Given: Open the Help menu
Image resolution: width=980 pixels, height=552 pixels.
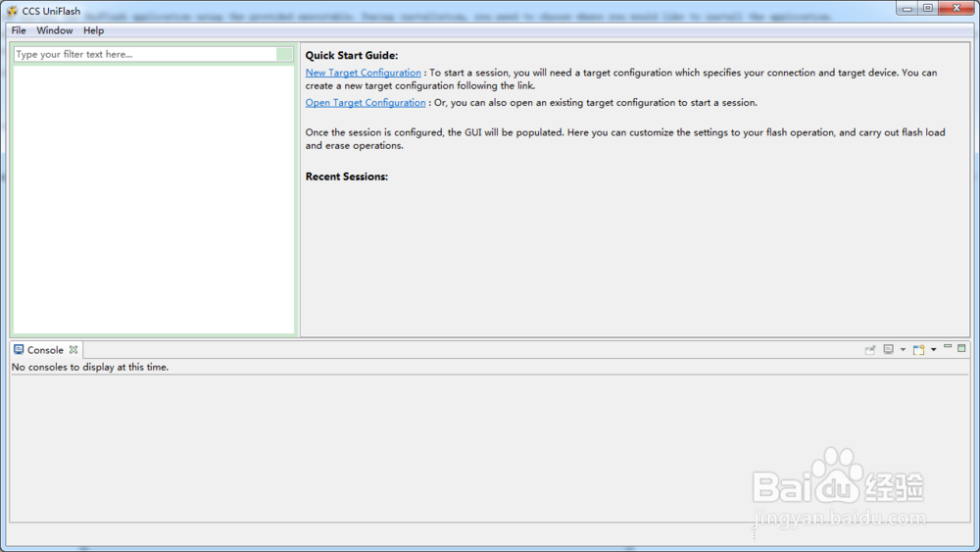Looking at the screenshot, I should coord(94,30).
